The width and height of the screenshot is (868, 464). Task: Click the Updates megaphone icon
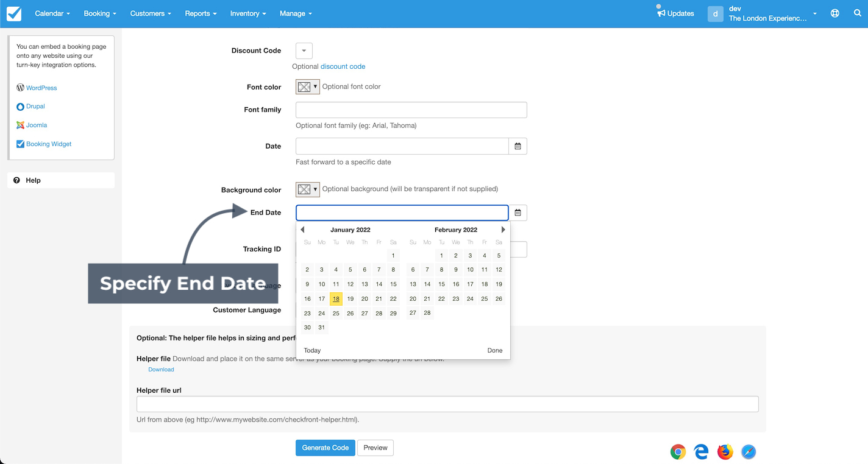[661, 13]
